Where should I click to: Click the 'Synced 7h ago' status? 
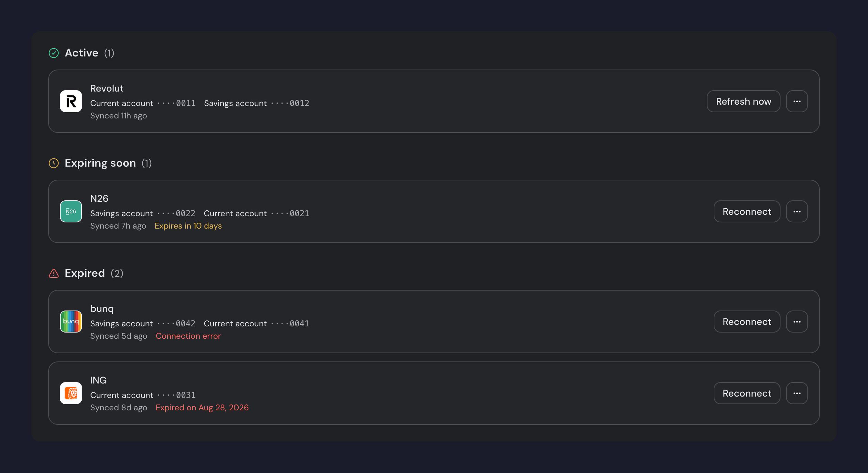118,226
